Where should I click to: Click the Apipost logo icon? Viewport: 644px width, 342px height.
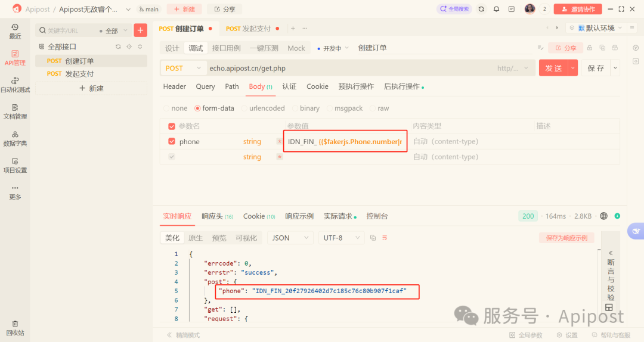17,8
